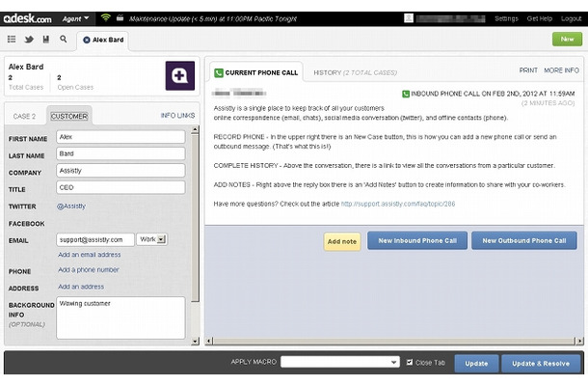Viewport: 588px width, 386px height.
Task: Open the Twitter feed icon
Action: pos(29,39)
